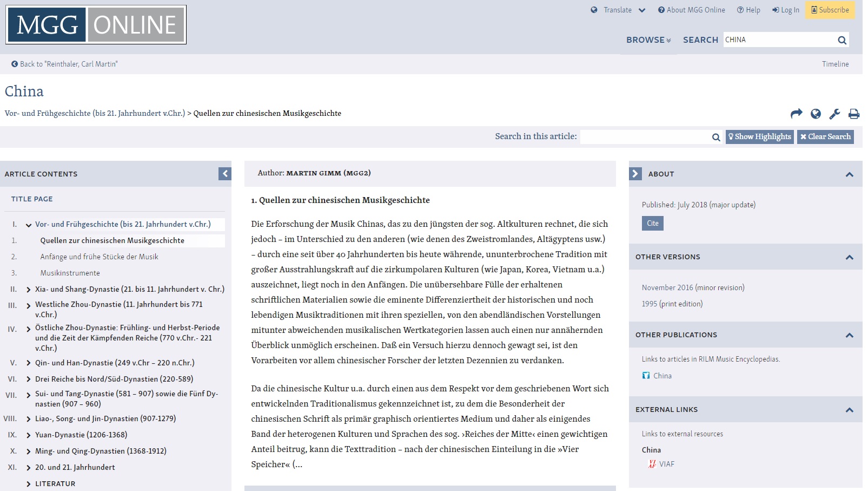Open the Help link
The height and width of the screenshot is (491, 868).
[x=748, y=10]
